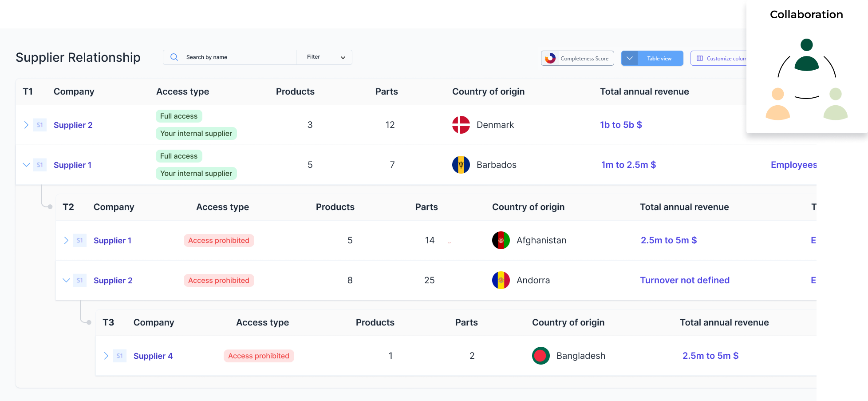Expand the T2 Supplier 1 row
The image size is (868, 401).
click(x=66, y=240)
